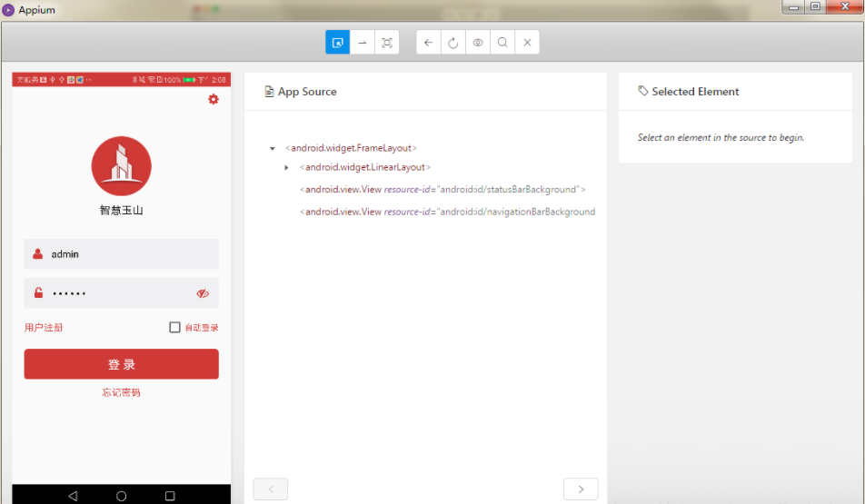Tap the red 登录 button
Screen dimensions: 865x504
pos(122,364)
